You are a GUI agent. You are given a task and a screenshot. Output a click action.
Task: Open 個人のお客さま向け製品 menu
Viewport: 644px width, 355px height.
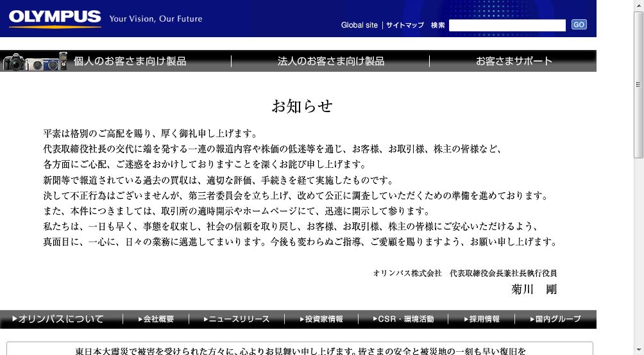[x=130, y=61]
